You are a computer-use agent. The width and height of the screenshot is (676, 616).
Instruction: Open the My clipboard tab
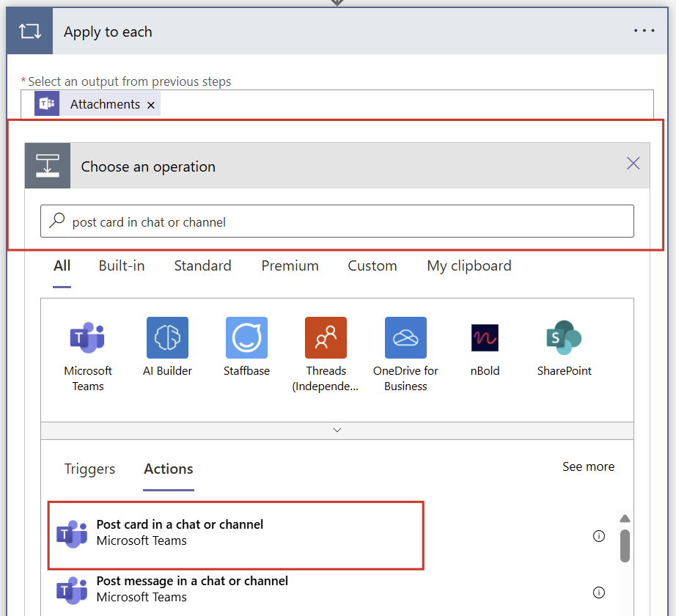pos(469,266)
